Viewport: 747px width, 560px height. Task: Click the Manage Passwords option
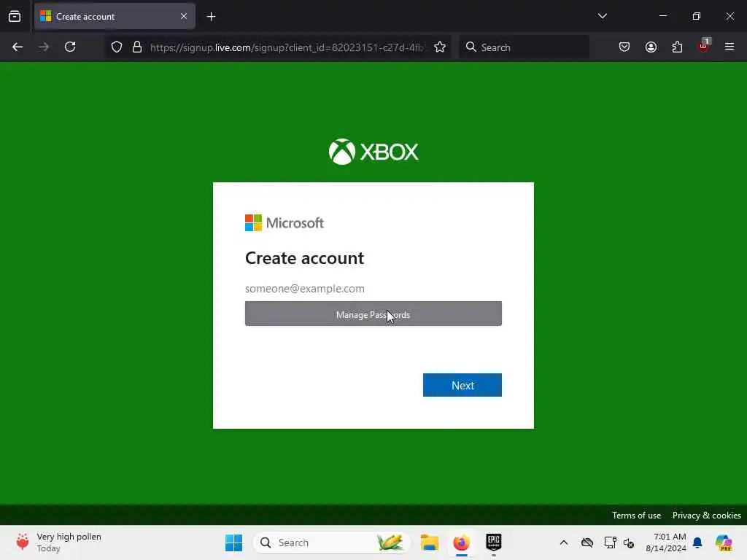point(373,314)
